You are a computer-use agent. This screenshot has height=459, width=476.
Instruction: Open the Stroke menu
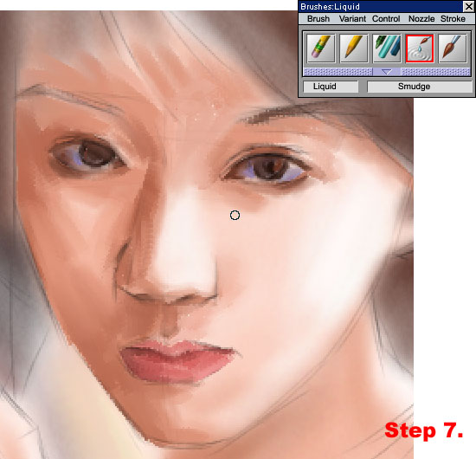(x=453, y=19)
